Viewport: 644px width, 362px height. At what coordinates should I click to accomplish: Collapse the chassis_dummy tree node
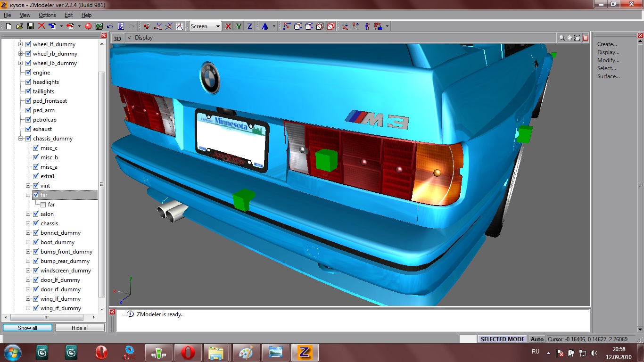[21, 139]
